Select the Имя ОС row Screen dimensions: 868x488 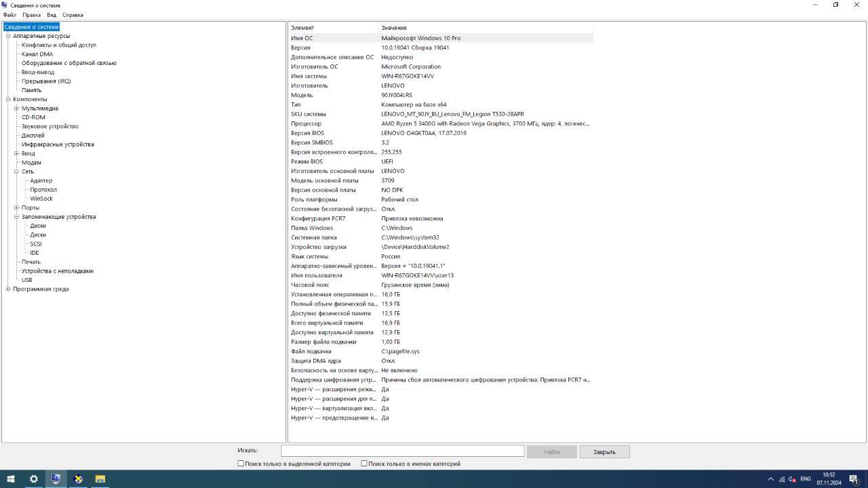[x=441, y=38]
